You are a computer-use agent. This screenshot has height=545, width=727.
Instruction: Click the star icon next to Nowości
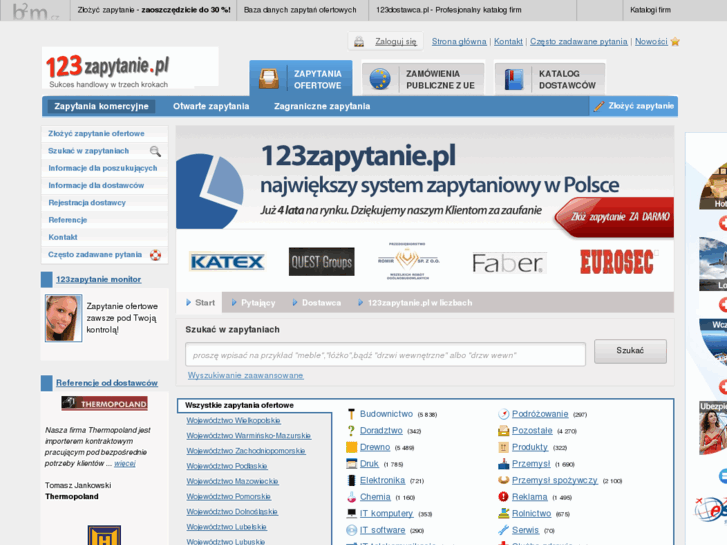(x=675, y=42)
